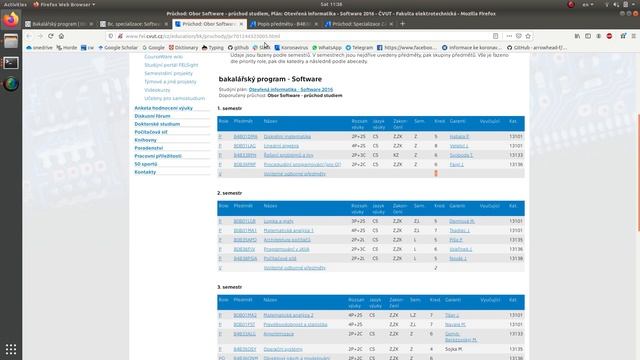Screen dimensions: 640x360
Task: Open the Firefox library icon
Action: tap(577, 36)
